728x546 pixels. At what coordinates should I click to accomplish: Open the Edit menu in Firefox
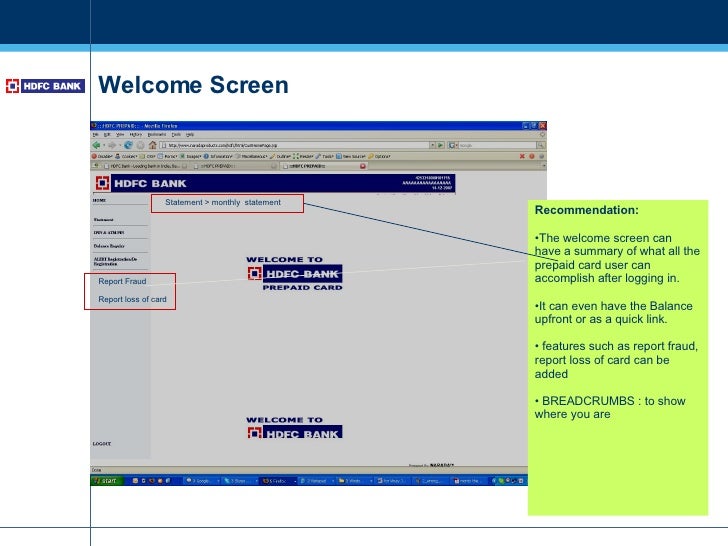(107, 135)
